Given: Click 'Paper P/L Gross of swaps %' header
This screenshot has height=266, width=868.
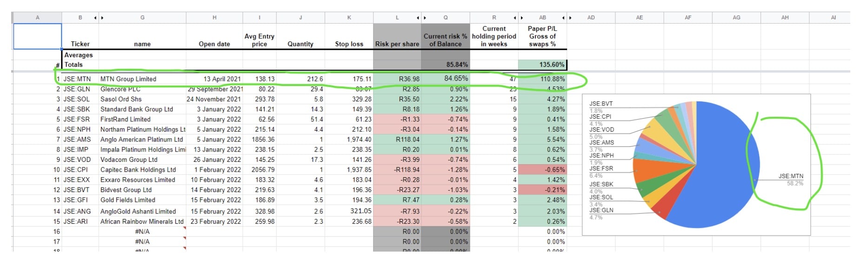Looking at the screenshot, I should (x=542, y=37).
